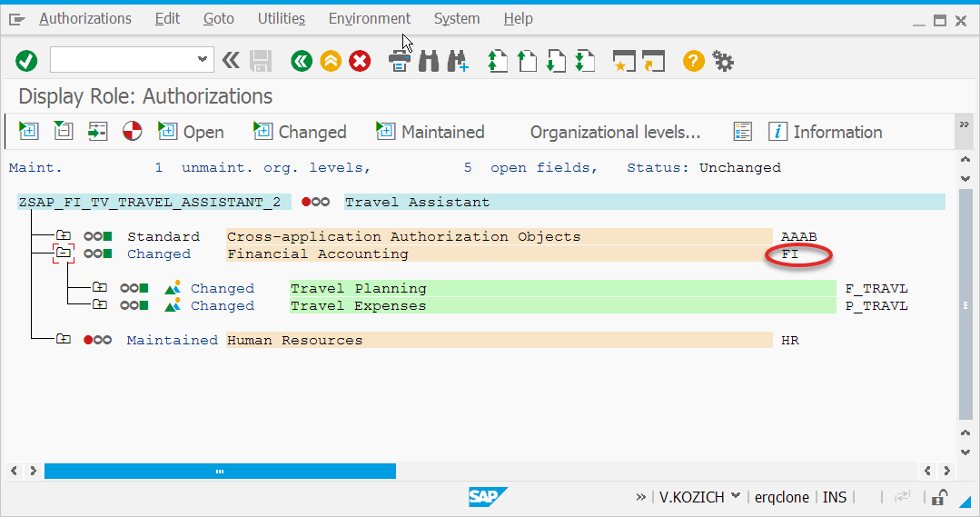Click the indent arrow toolbar icon
The width and height of the screenshot is (980, 517).
(97, 131)
